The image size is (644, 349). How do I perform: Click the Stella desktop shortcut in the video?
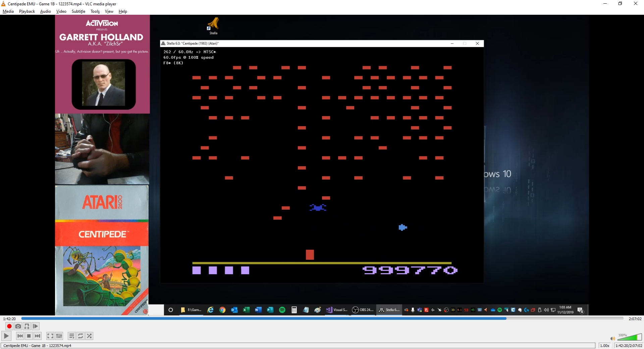(x=213, y=26)
